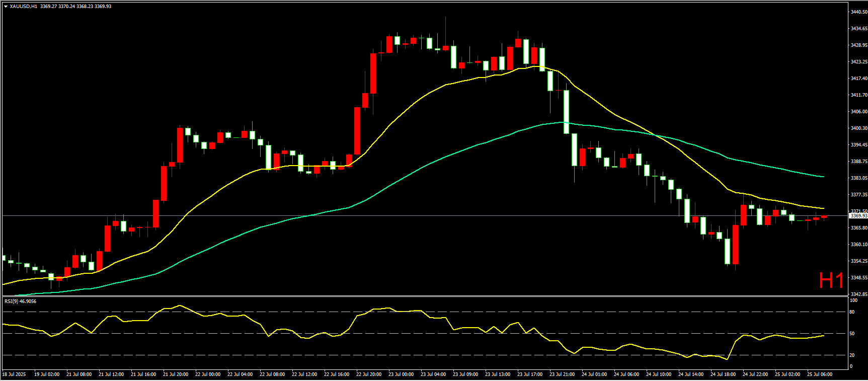The height and width of the screenshot is (381, 868).
Task: Click the 3400.30 price scale label
Action: 858,128
